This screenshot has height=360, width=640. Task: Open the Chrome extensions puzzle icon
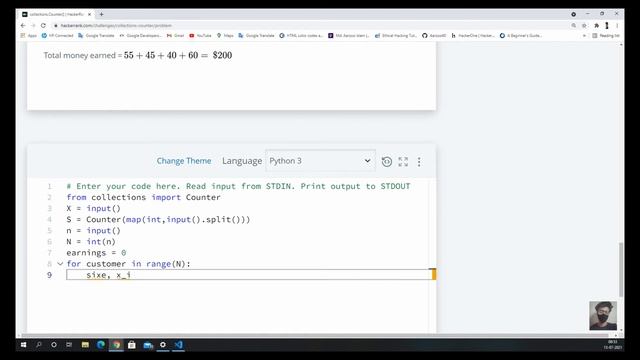tap(596, 25)
